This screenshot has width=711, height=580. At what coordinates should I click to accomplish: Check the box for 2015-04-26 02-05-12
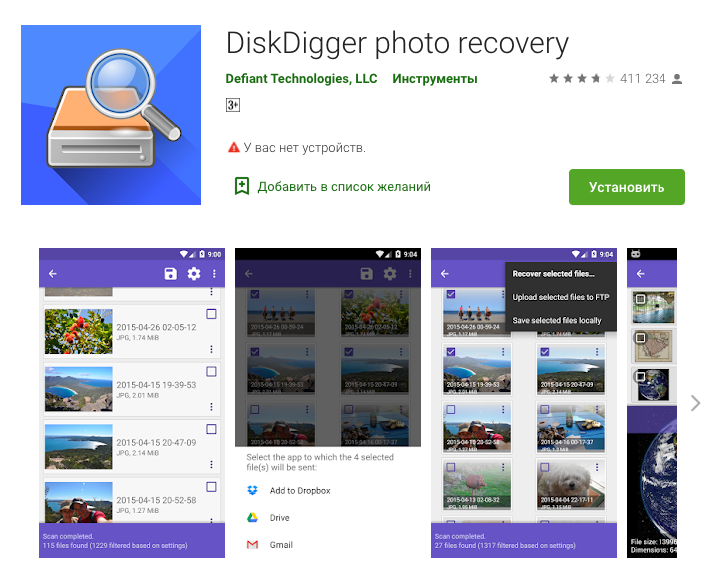(211, 314)
